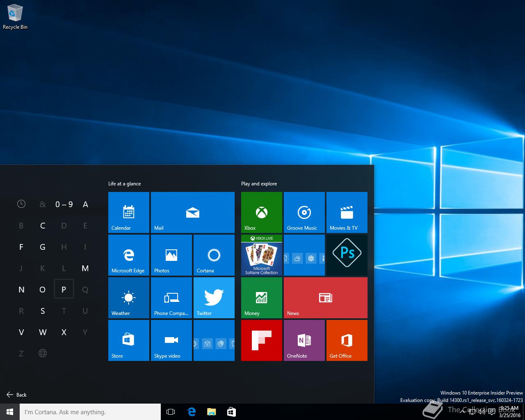525x420 pixels.
Task: Click the Start button on taskbar
Action: tap(10, 412)
